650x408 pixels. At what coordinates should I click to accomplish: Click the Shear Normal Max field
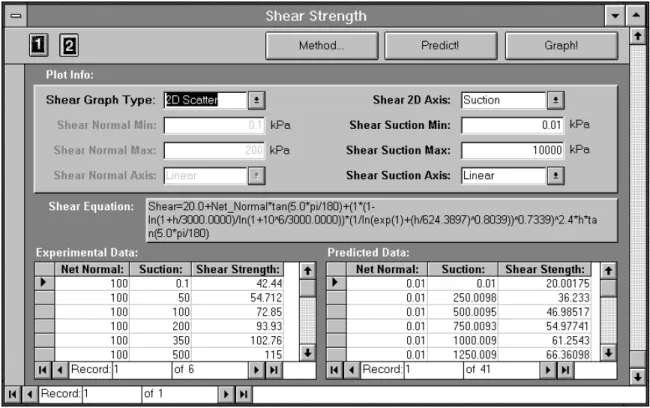(x=214, y=151)
